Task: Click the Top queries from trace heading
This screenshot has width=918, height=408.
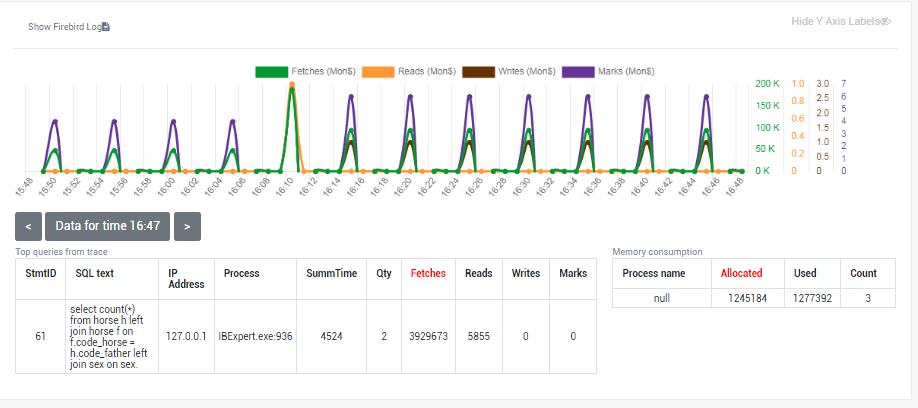Action: click(x=61, y=252)
